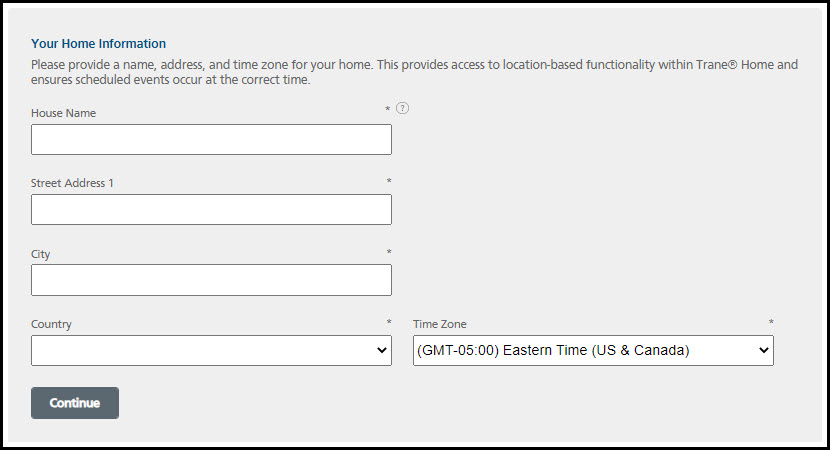The width and height of the screenshot is (830, 450).
Task: Click into the Street Address 1 field
Action: 211,210
